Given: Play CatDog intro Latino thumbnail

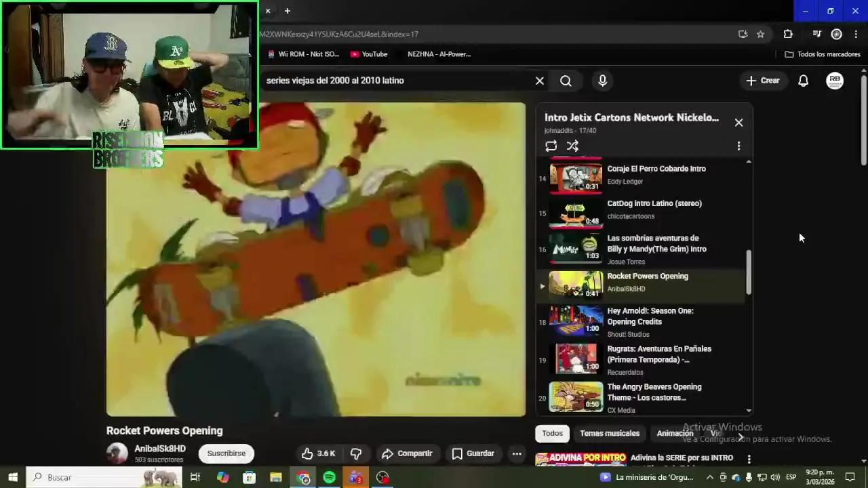Looking at the screenshot, I should click(576, 213).
